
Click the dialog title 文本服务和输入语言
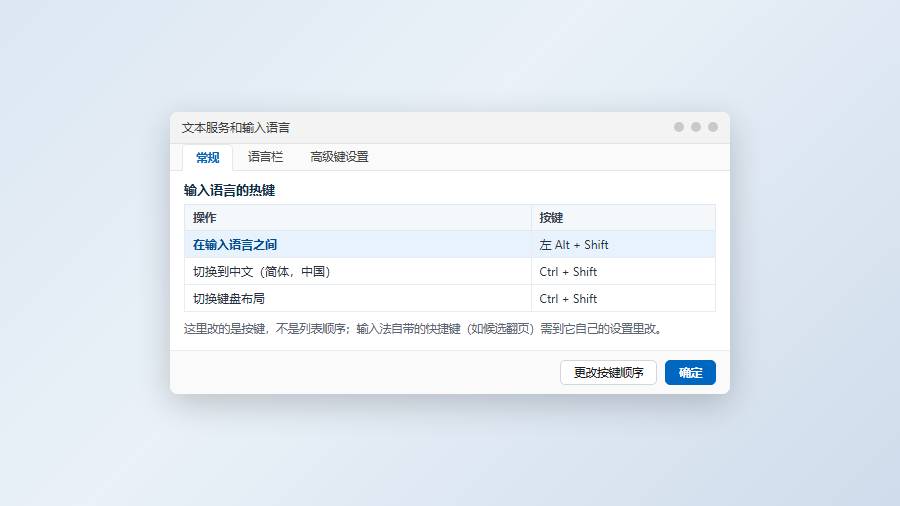(236, 128)
